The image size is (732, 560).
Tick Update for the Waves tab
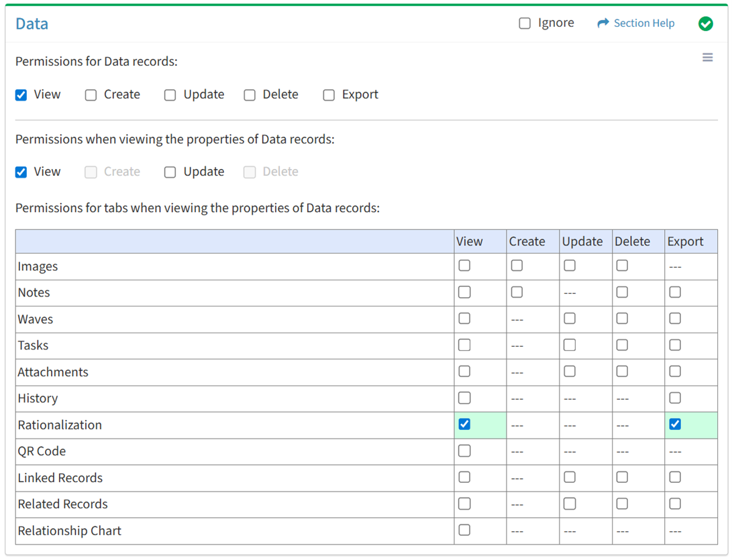pyautogui.click(x=570, y=319)
